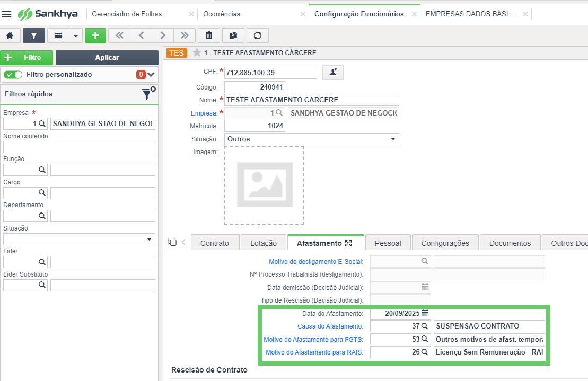Click Causa do Afastamento link
The height and width of the screenshot is (381, 588).
coord(330,326)
